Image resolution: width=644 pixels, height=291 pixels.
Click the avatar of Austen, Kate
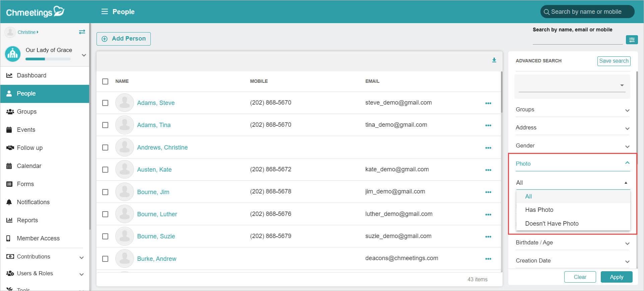[125, 169]
